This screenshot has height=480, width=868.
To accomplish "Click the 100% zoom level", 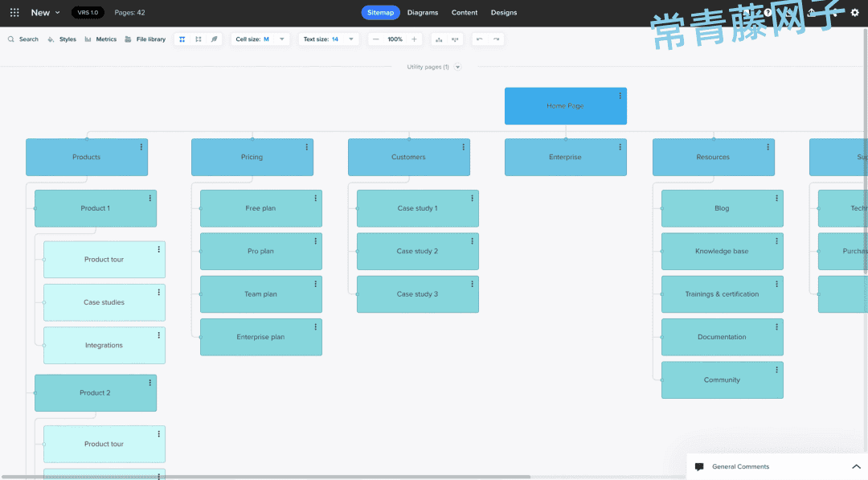I will [x=395, y=39].
